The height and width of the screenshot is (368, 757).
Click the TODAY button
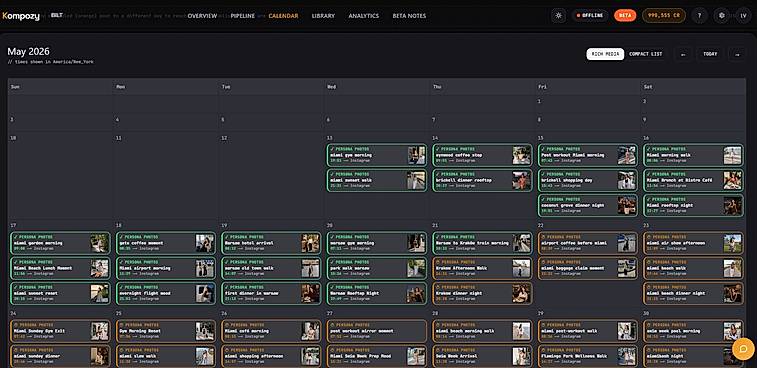click(710, 54)
